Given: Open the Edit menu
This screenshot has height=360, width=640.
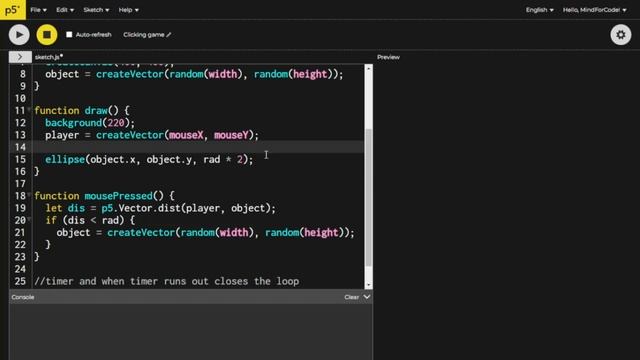Looking at the screenshot, I should pyautogui.click(x=65, y=10).
